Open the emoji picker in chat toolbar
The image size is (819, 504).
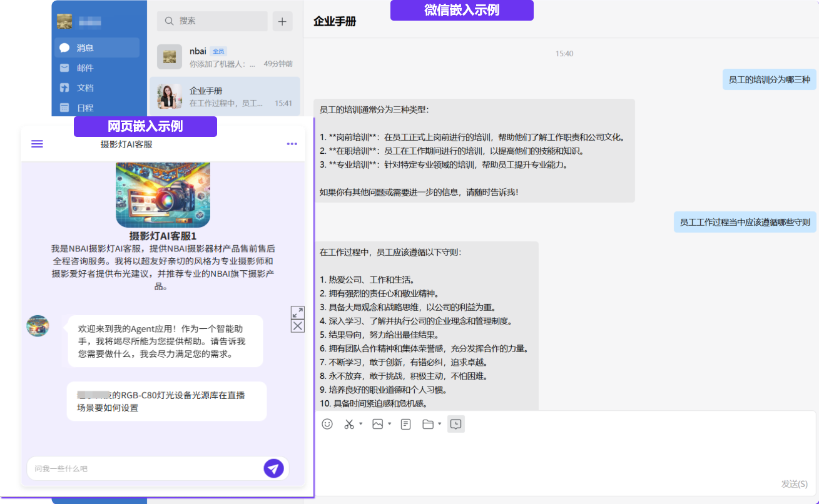click(x=327, y=424)
